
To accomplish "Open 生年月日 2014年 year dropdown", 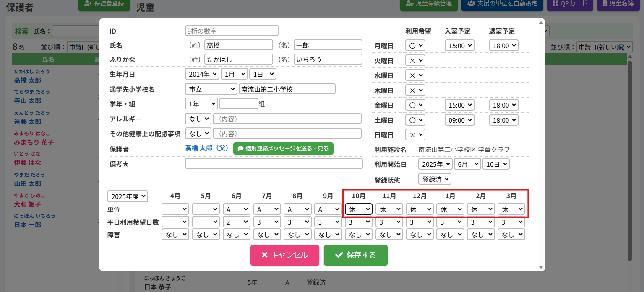I will click(x=202, y=74).
